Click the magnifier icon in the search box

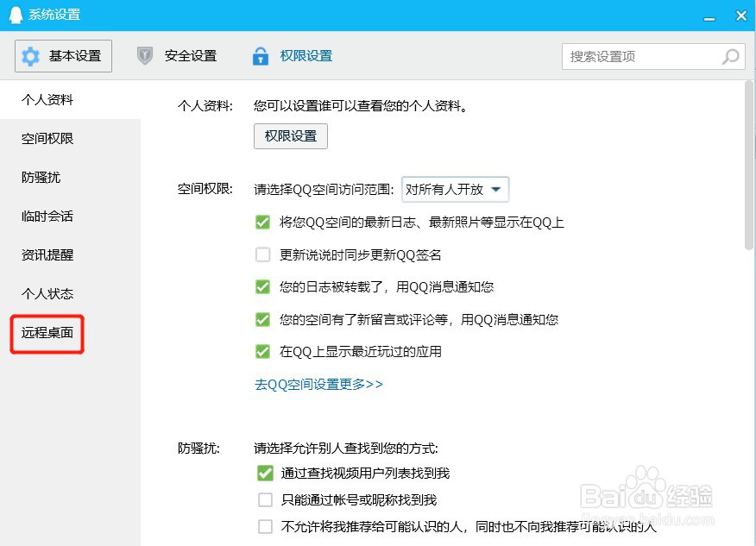click(729, 55)
